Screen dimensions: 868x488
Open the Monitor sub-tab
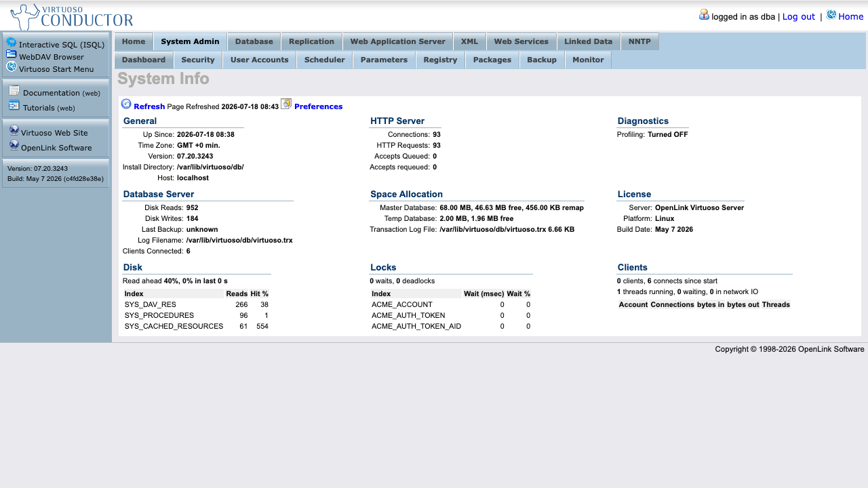point(588,60)
